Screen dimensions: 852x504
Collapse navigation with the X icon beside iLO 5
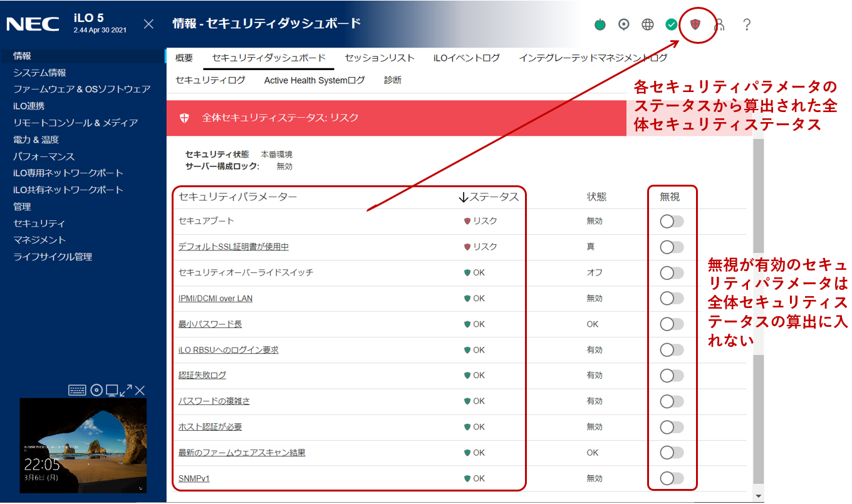(x=148, y=24)
